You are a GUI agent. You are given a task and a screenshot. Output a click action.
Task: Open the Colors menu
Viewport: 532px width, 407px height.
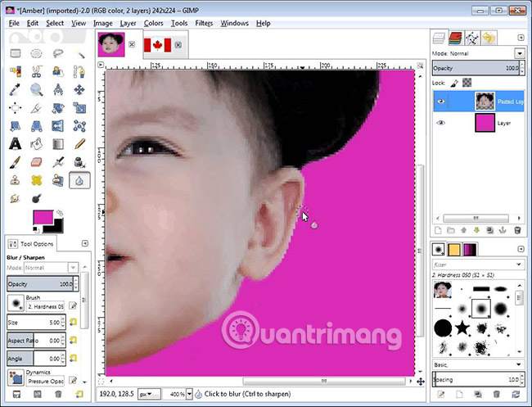153,23
